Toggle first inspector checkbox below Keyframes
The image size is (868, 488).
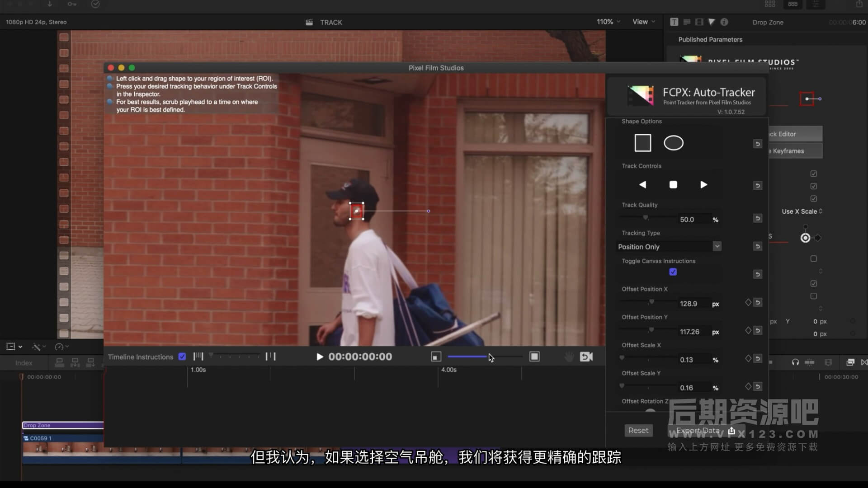(x=814, y=174)
